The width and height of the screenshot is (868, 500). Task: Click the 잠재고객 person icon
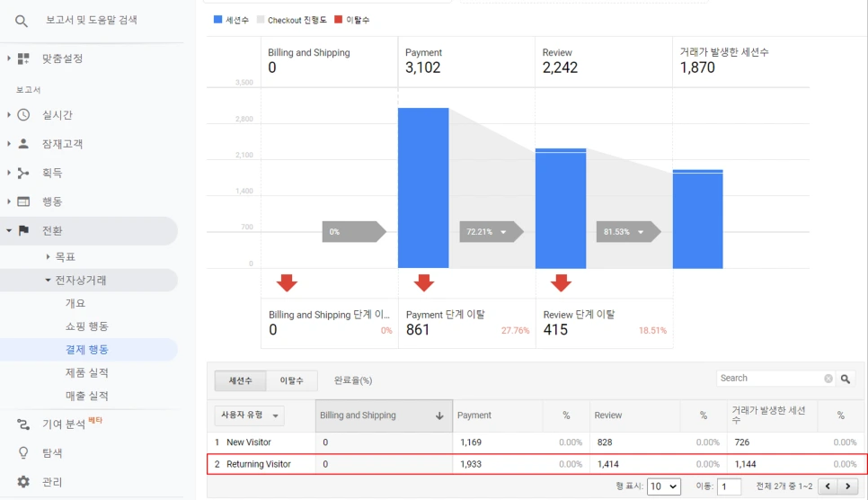click(x=23, y=144)
